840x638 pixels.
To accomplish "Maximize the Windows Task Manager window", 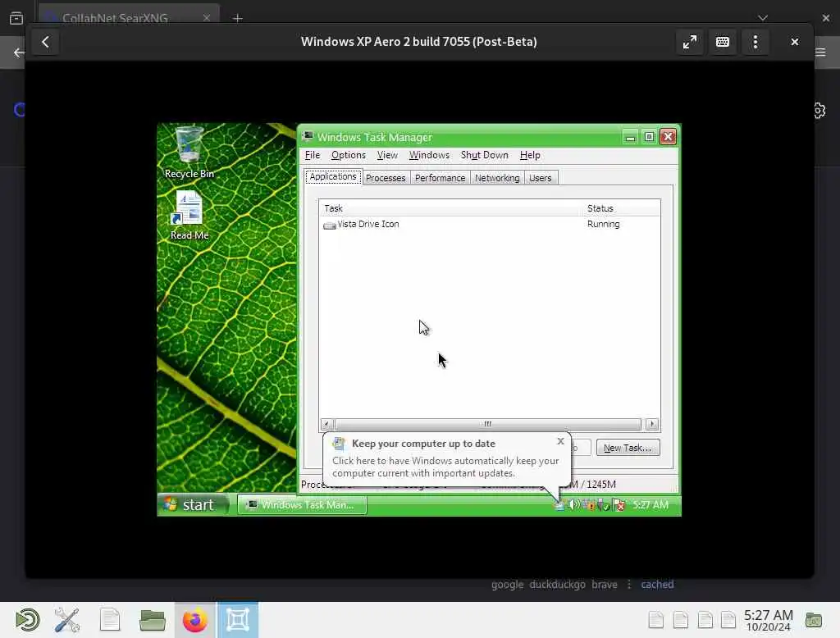I will pos(649,137).
